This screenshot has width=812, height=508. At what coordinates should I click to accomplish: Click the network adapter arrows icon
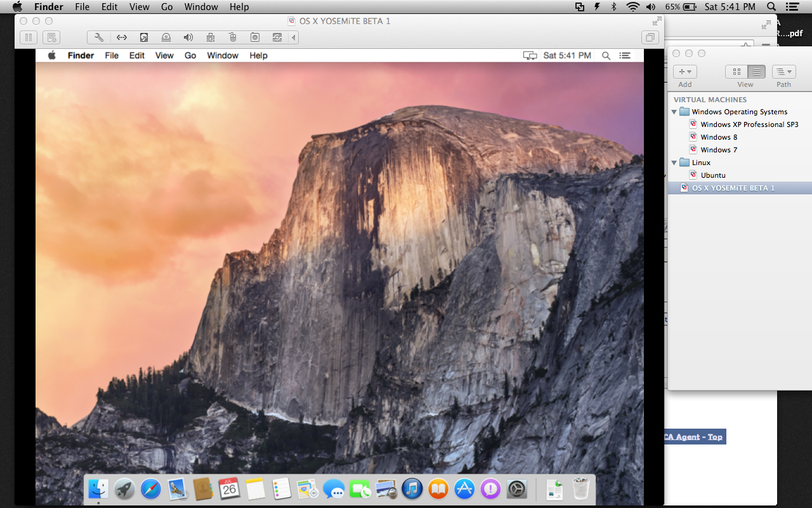click(x=122, y=37)
